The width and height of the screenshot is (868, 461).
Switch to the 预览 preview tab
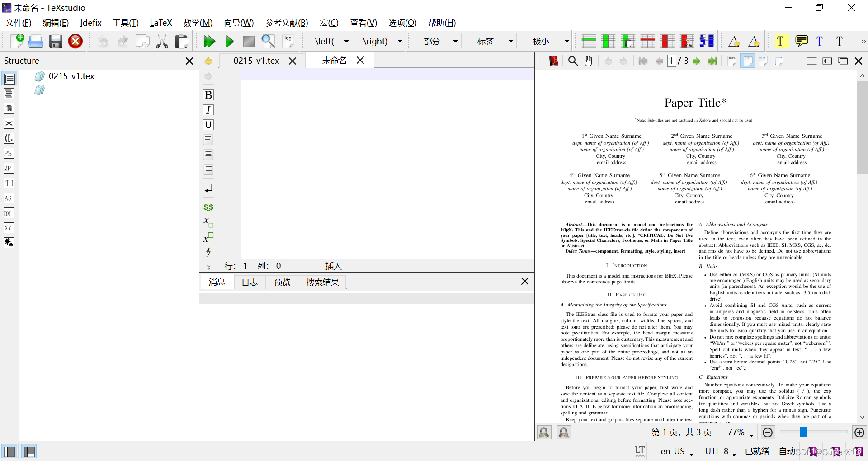pos(282,282)
